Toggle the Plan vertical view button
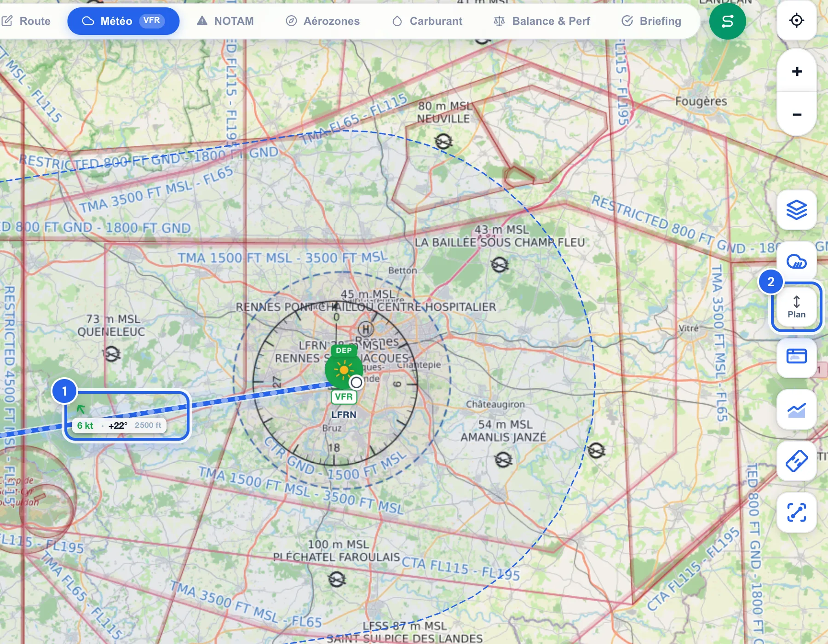The width and height of the screenshot is (828, 644). [797, 307]
